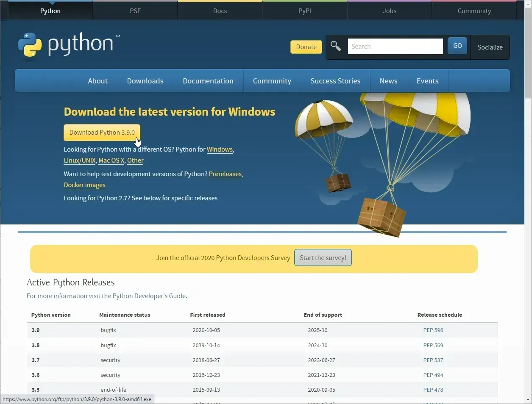The width and height of the screenshot is (532, 404).
Task: Click the Python logo icon
Action: coord(30,45)
